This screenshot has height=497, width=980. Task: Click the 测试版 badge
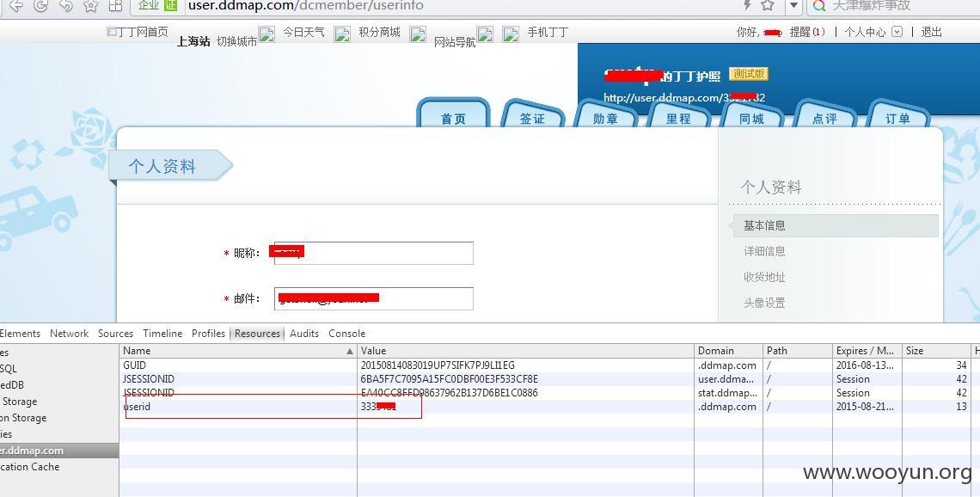point(749,74)
